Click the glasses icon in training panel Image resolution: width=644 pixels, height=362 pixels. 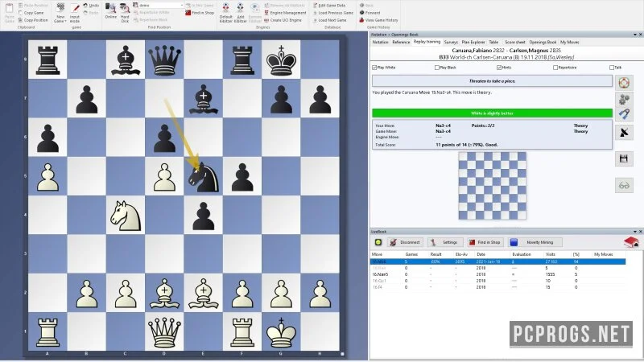click(x=624, y=186)
